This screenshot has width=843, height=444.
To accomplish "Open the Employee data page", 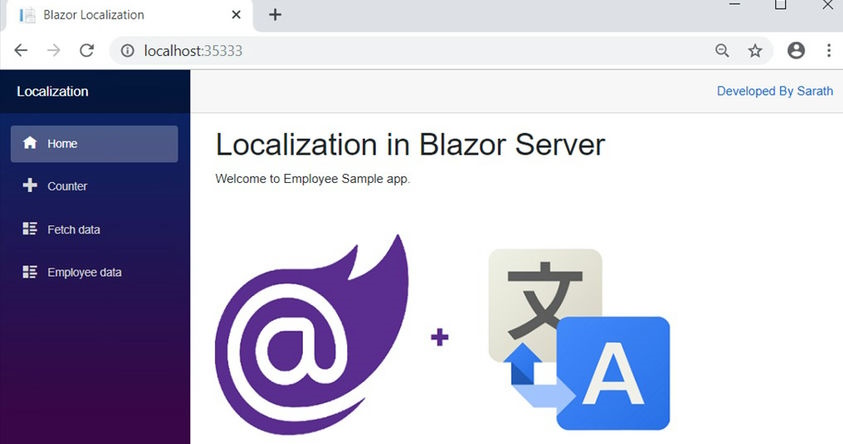I will click(94, 273).
